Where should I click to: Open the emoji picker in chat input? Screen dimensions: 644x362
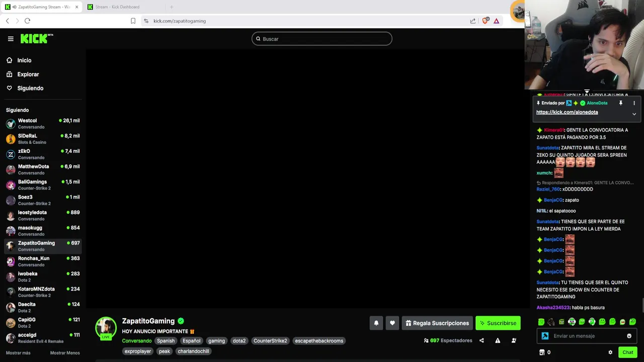click(629, 336)
